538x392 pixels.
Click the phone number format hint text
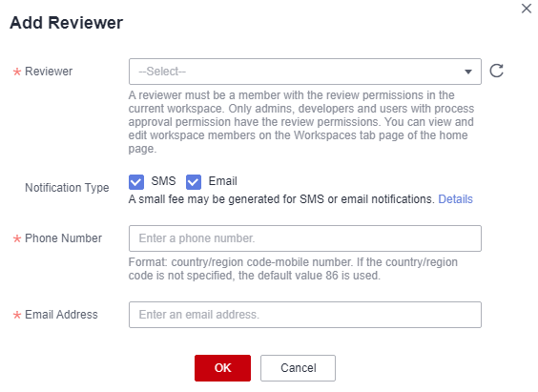tap(293, 269)
